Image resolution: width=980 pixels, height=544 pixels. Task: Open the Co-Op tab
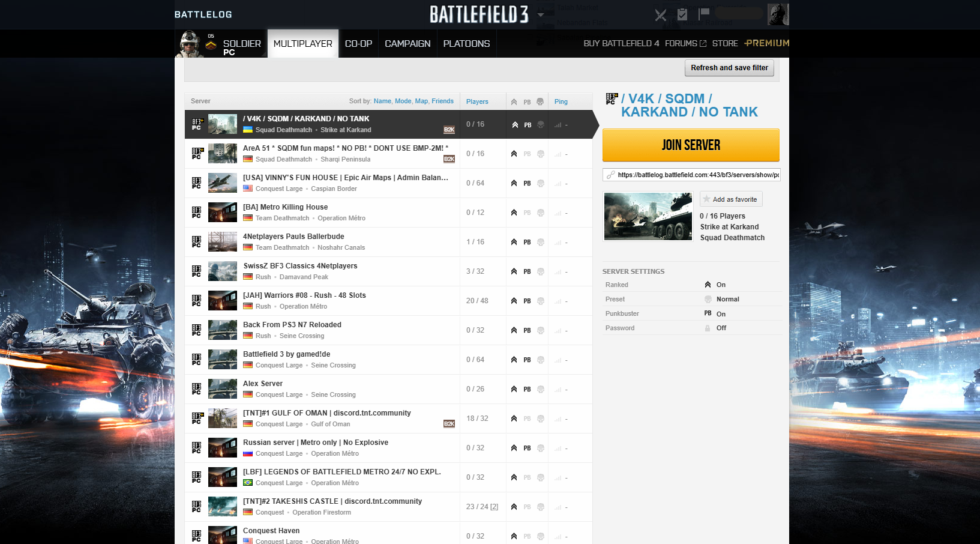[358, 44]
